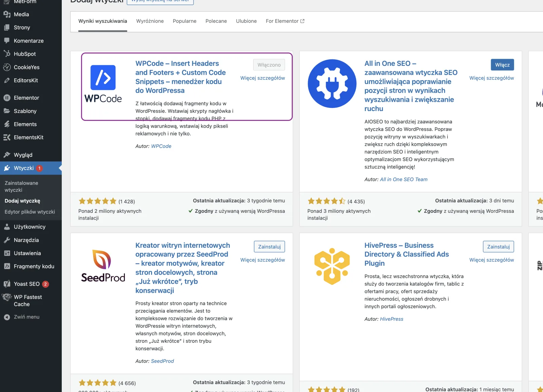This screenshot has height=392, width=543.
Task: Click the external link icon beside For Elementor
Action: click(302, 21)
